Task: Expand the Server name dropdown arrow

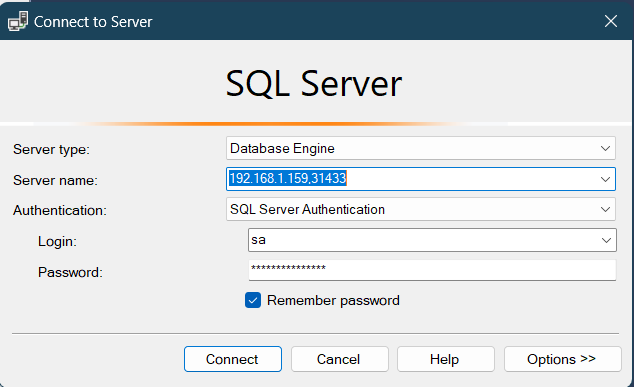Action: click(x=605, y=179)
